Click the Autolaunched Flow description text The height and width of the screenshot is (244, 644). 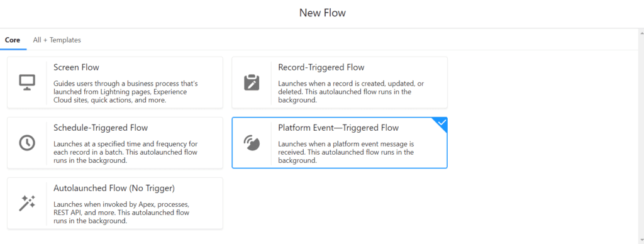click(x=122, y=213)
